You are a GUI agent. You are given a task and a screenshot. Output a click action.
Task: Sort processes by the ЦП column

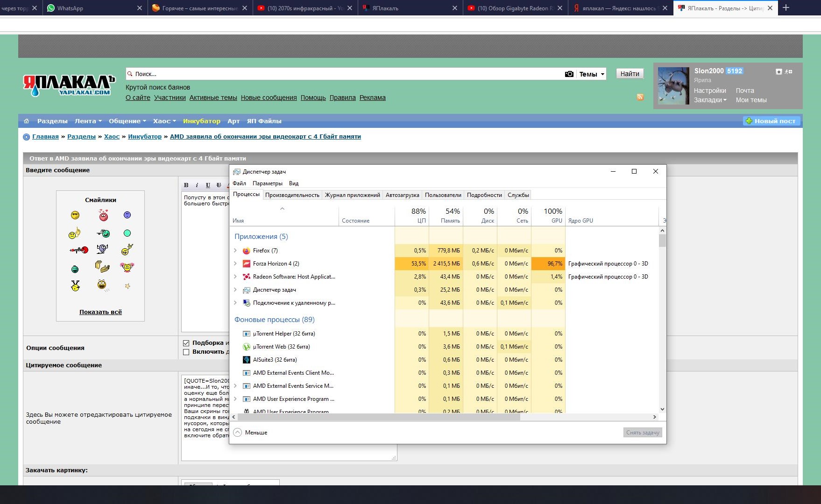(412, 216)
